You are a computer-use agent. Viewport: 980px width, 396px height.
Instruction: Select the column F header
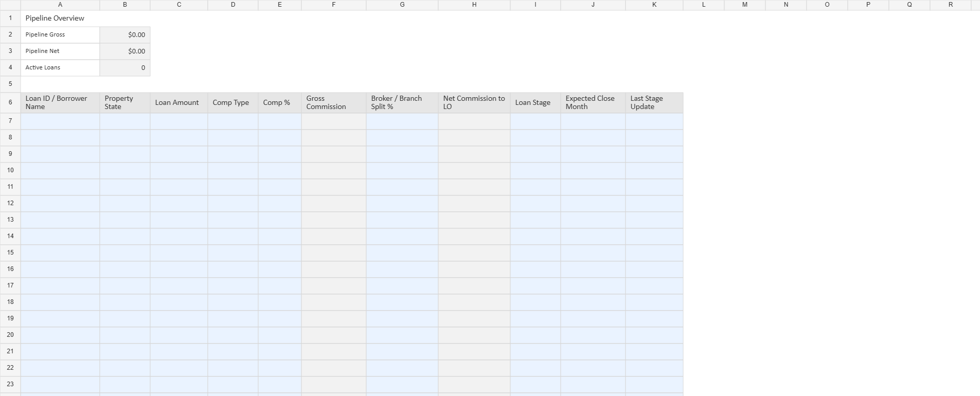point(333,5)
